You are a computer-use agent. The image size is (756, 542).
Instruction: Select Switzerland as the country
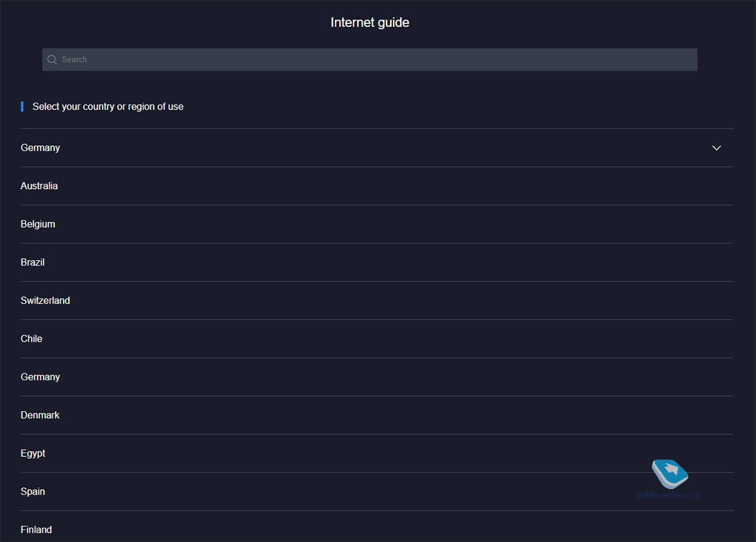(45, 301)
